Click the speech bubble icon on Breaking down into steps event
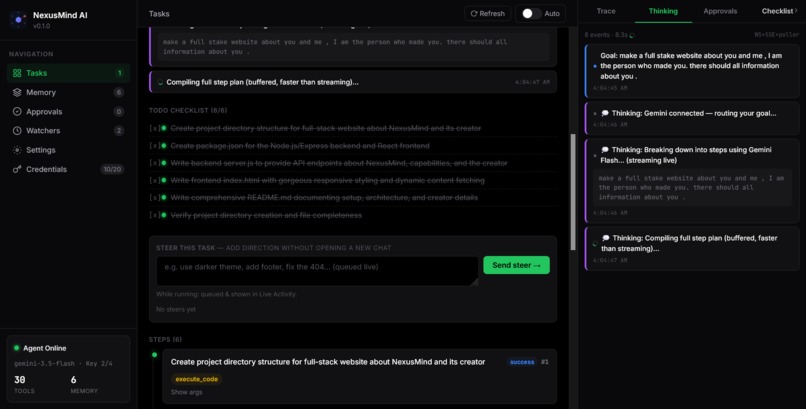 (x=605, y=150)
